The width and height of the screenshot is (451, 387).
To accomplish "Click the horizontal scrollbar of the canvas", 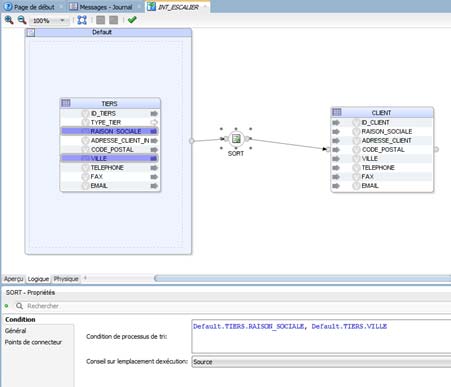I will [302, 278].
